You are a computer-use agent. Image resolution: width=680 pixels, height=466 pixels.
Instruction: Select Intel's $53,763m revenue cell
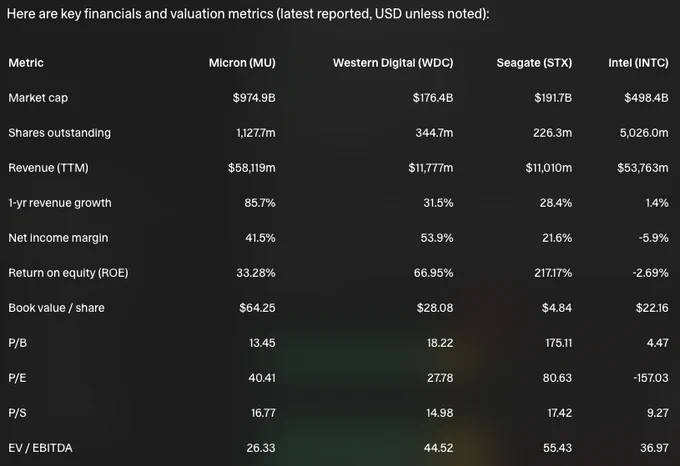[643, 168]
